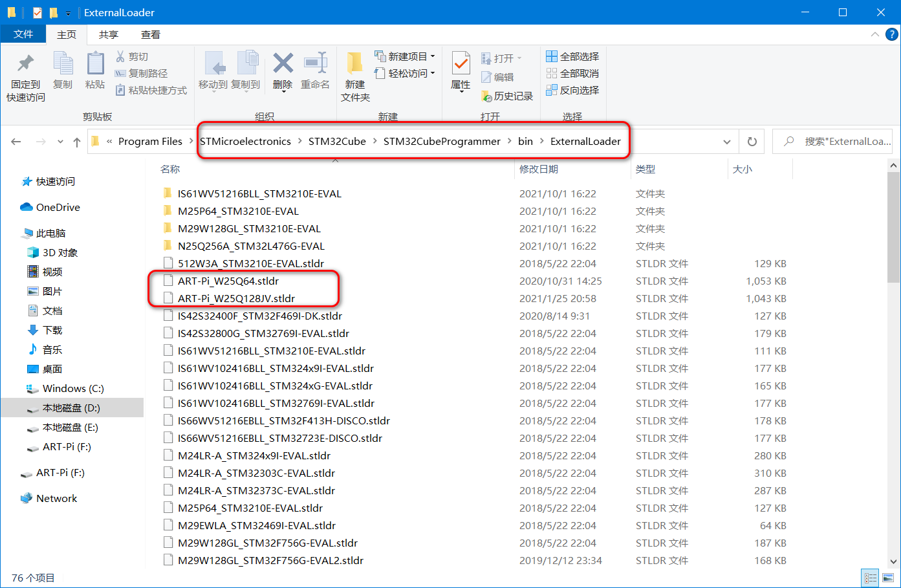This screenshot has width=901, height=588.
Task: Click the 重命名 (Rename) icon
Action: click(x=315, y=71)
